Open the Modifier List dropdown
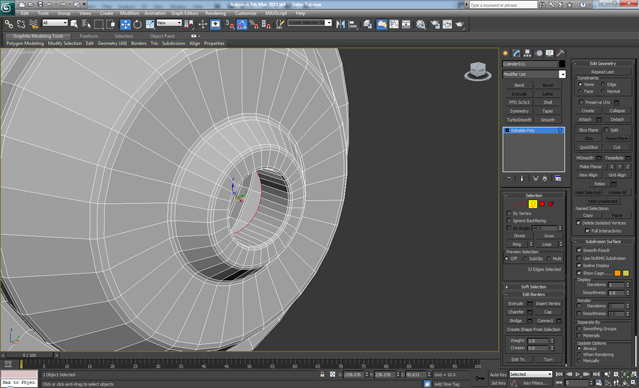 click(534, 74)
